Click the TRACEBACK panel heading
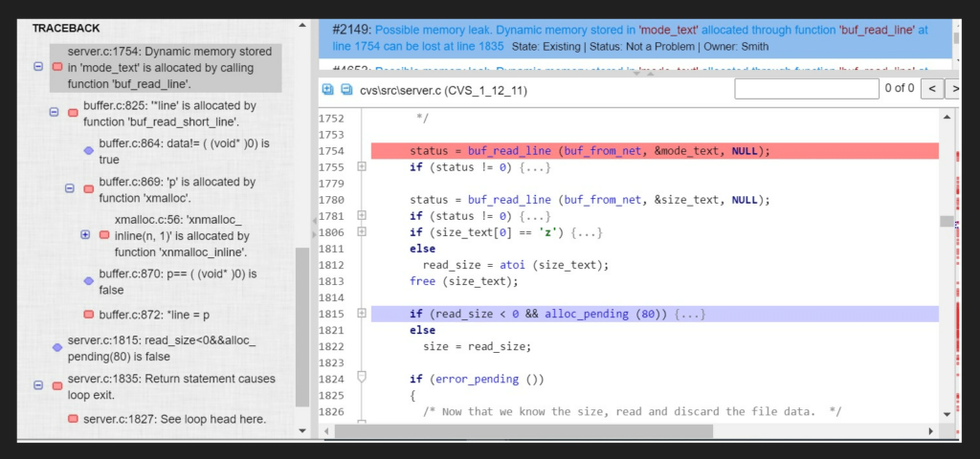Viewport: 980px width, 459px height. click(66, 28)
